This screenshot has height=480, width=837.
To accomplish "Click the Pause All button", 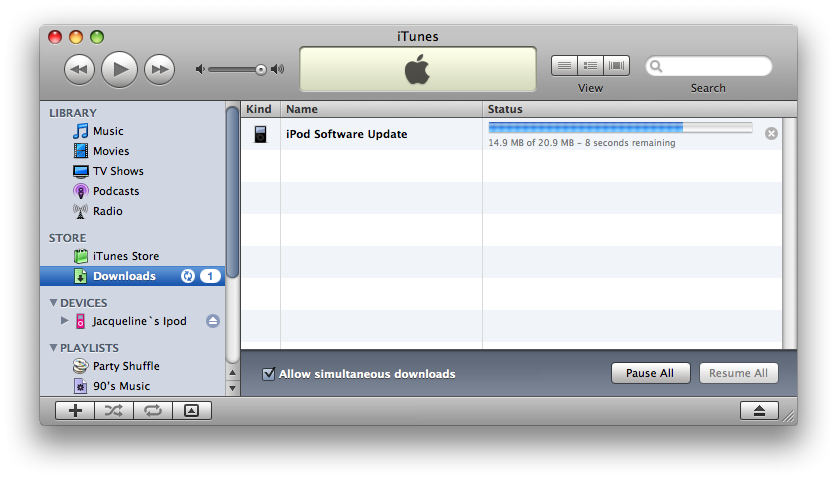I will coord(650,373).
